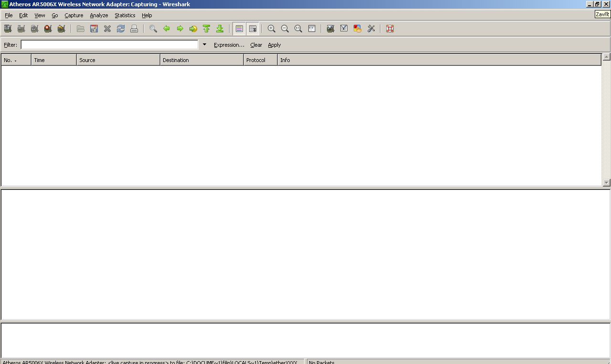Clear the display filter
The width and height of the screenshot is (611, 364).
pos(256,45)
